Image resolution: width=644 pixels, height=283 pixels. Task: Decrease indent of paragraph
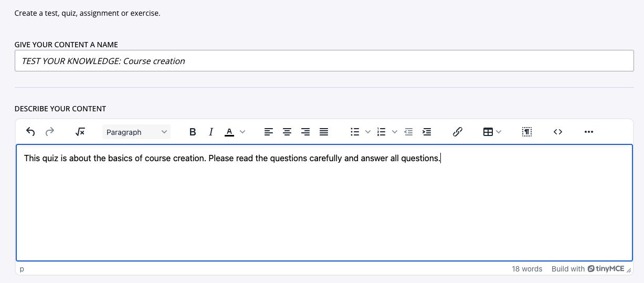409,132
